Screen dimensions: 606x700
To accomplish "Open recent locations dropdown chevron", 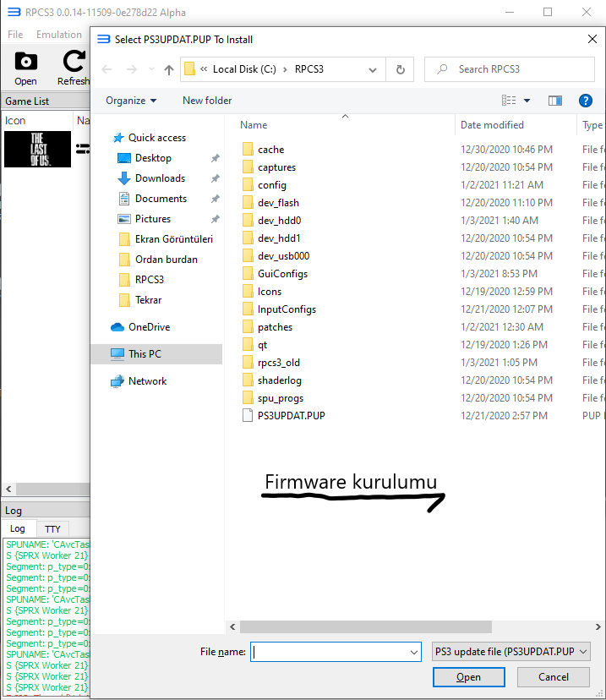I will coord(152,69).
